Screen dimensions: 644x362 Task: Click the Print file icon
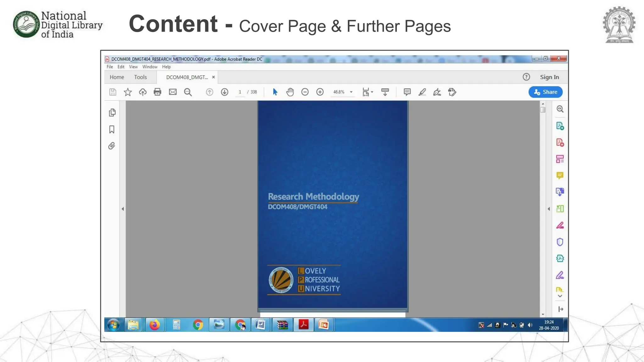(157, 92)
